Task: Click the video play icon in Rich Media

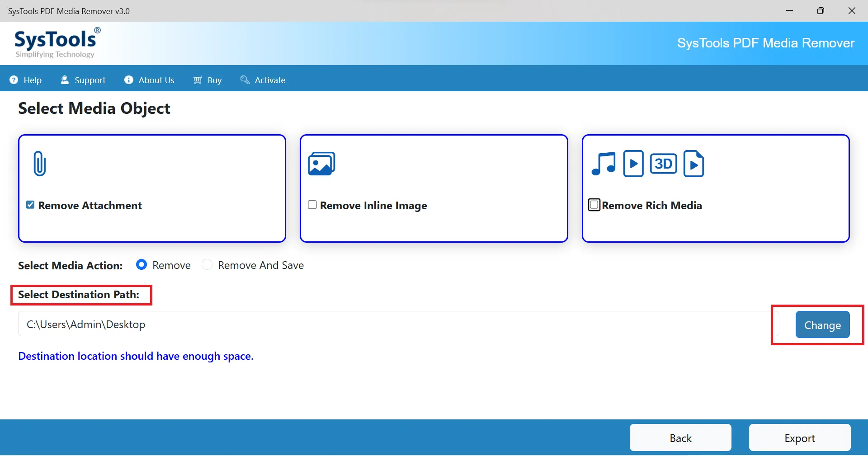Action: [633, 164]
